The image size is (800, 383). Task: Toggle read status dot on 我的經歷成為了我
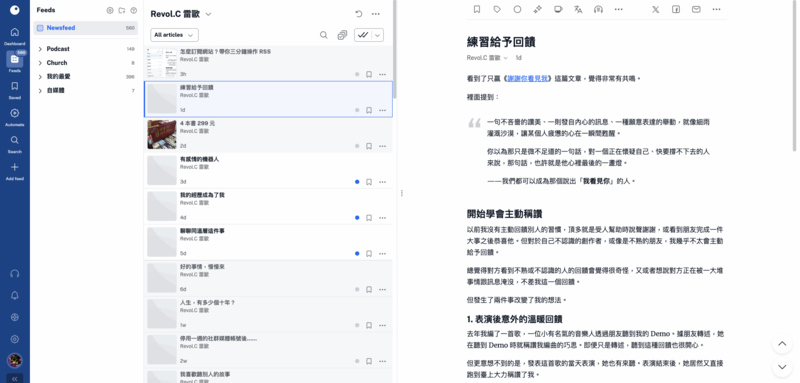coord(357,218)
